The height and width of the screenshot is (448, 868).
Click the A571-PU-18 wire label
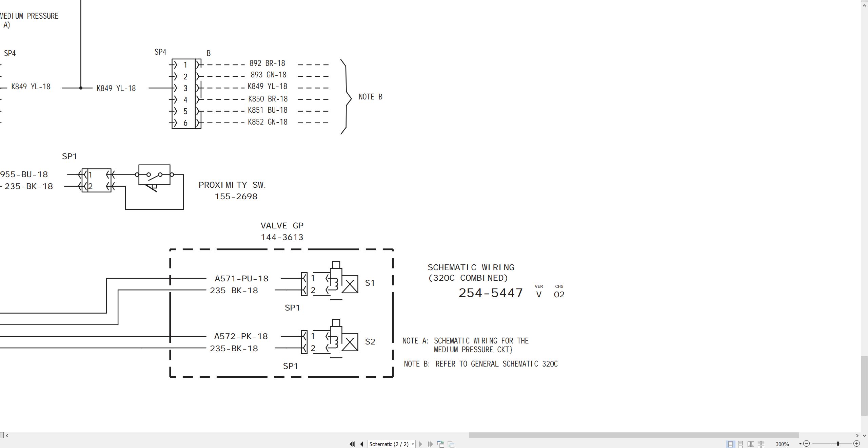coord(241,279)
